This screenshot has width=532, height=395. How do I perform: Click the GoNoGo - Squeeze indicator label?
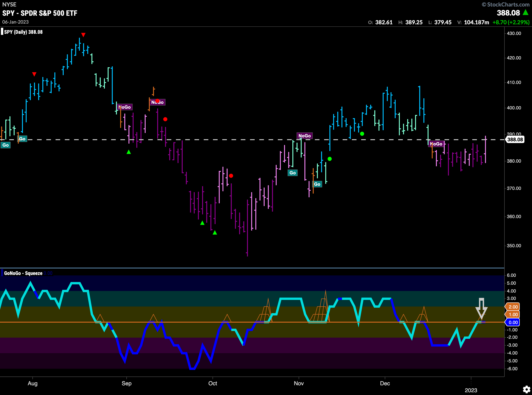[23, 273]
